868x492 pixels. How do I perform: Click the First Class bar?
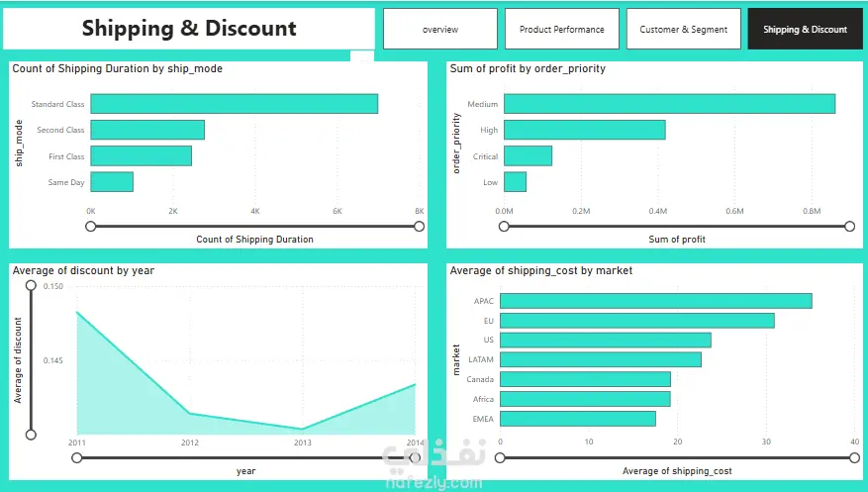pos(142,156)
